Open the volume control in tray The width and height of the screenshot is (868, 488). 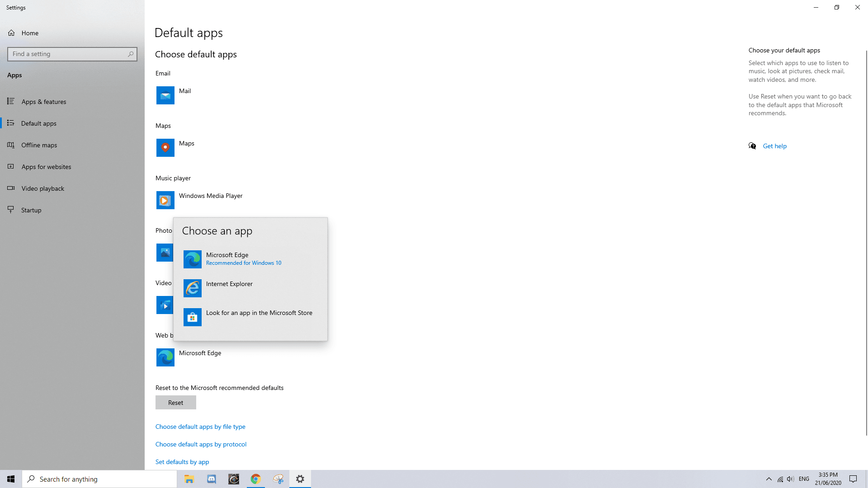[x=790, y=479]
